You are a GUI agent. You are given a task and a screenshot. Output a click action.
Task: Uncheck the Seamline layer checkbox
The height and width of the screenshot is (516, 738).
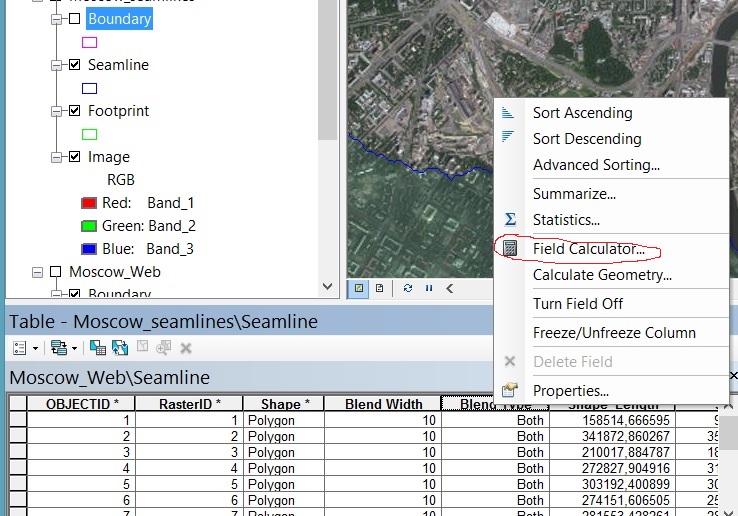(x=74, y=64)
